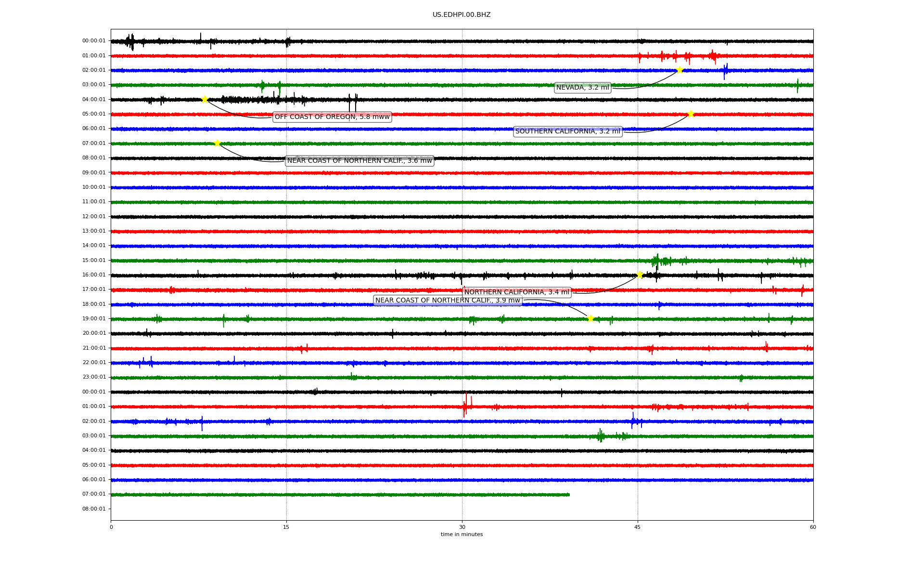924x578 pixels.
Task: Click the 08:00:01 label at bottom row
Action: point(94,509)
